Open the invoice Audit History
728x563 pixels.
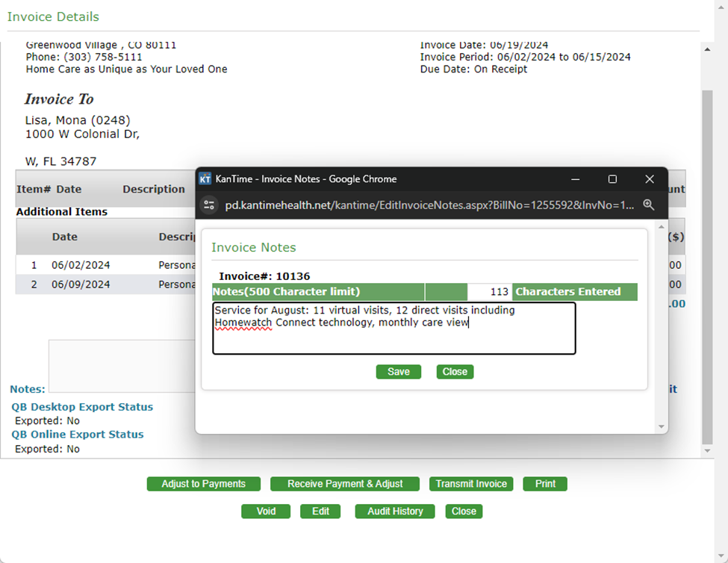[x=395, y=511]
